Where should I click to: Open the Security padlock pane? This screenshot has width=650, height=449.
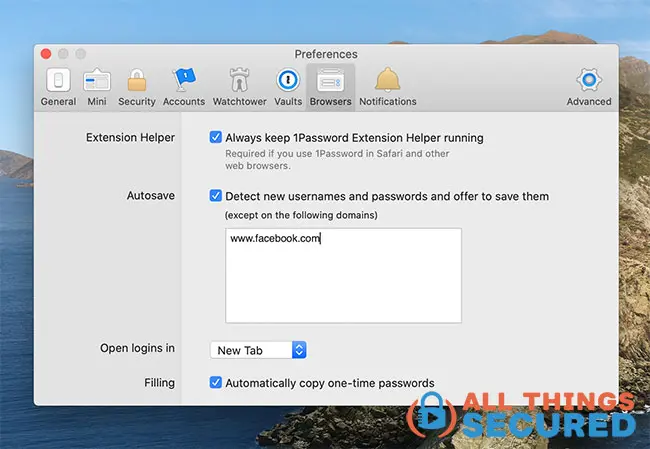point(136,87)
